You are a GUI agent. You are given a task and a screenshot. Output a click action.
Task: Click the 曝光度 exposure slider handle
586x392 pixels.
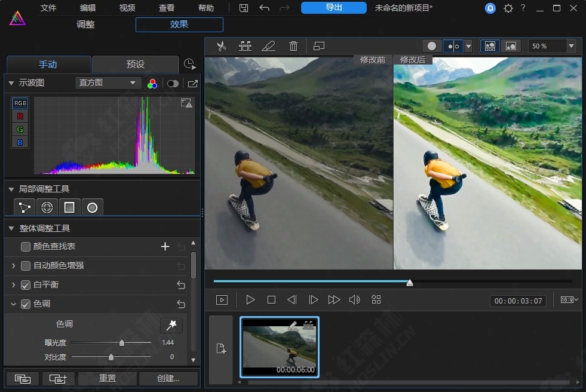tap(122, 343)
